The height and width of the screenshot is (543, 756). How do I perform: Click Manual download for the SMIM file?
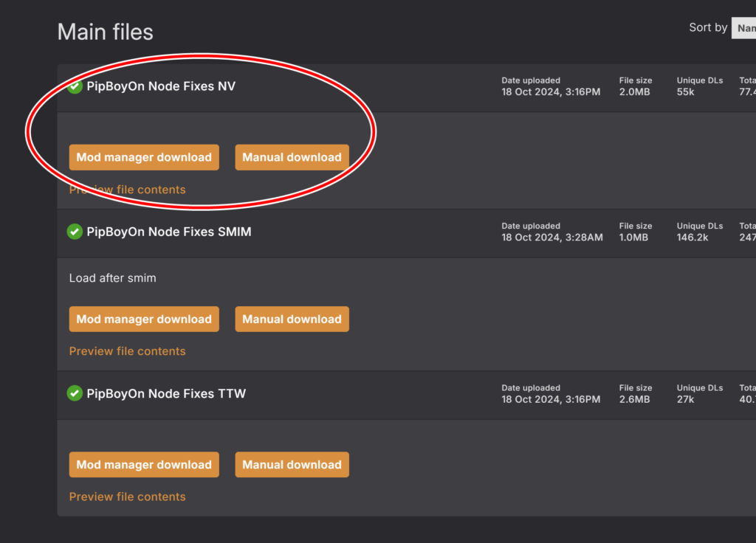tap(292, 319)
